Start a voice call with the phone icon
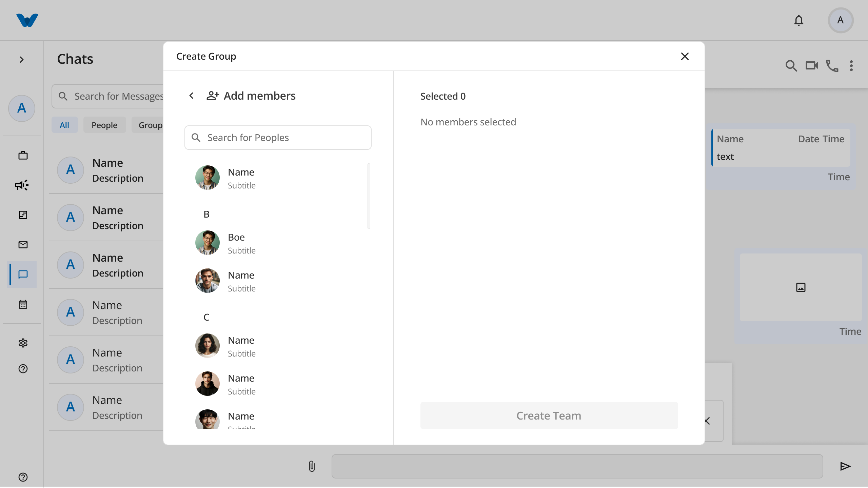Screen dimensions: 868x488 [x=832, y=65]
